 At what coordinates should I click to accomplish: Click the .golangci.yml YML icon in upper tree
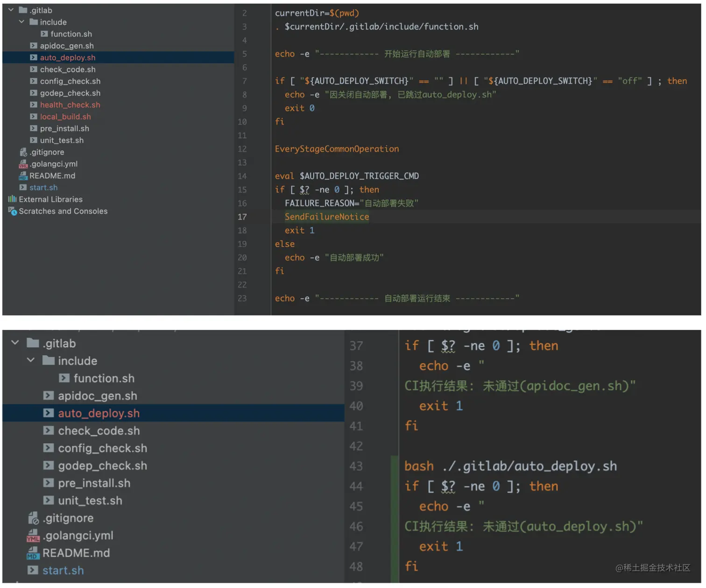tap(23, 164)
